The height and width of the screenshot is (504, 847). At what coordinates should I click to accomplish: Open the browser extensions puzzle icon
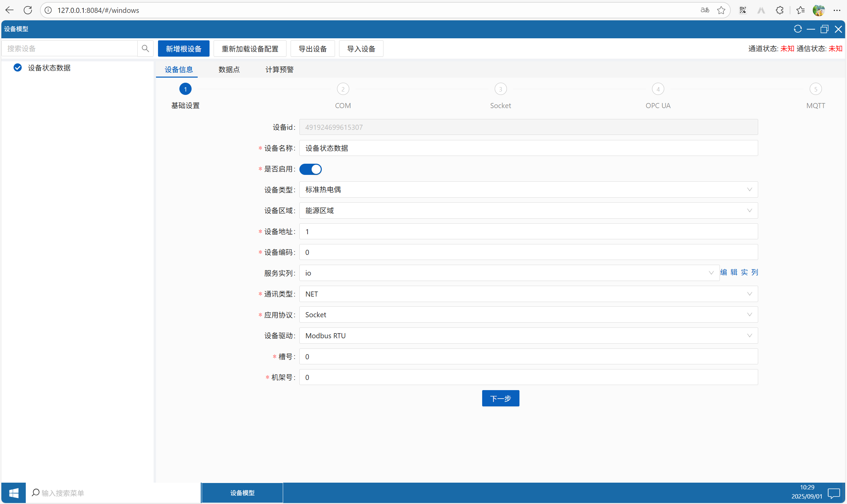point(780,10)
